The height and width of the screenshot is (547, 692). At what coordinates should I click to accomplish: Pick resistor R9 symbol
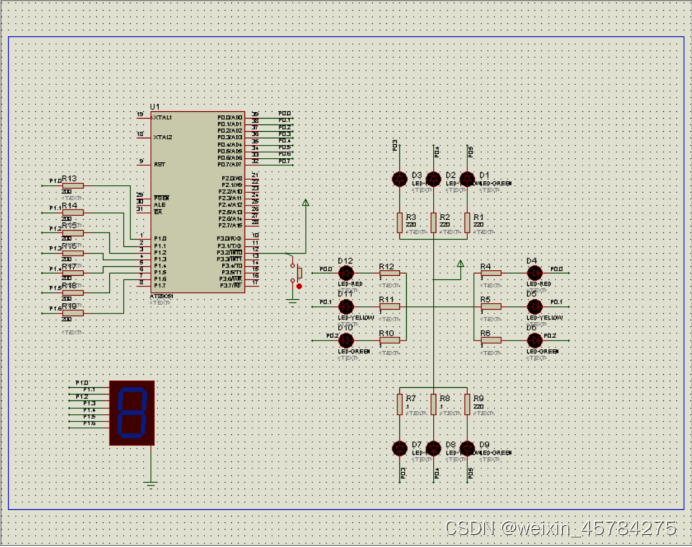click(x=467, y=404)
